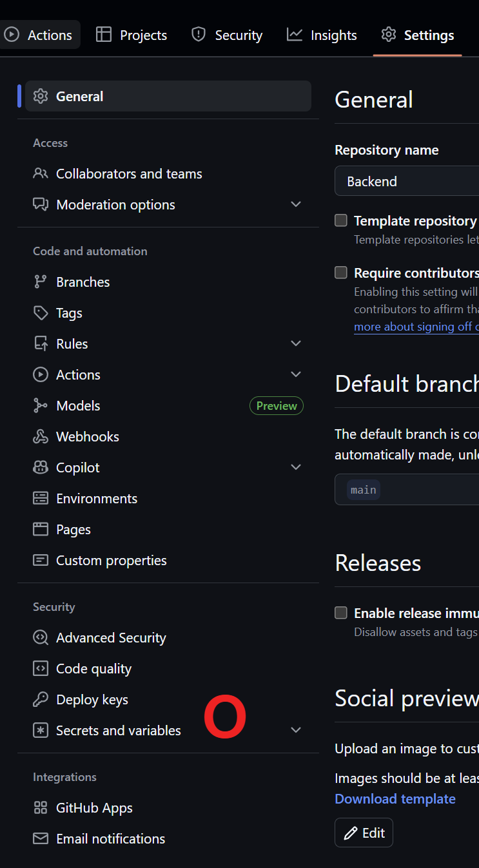
Task: Click the Models sidebar icon
Action: click(41, 406)
